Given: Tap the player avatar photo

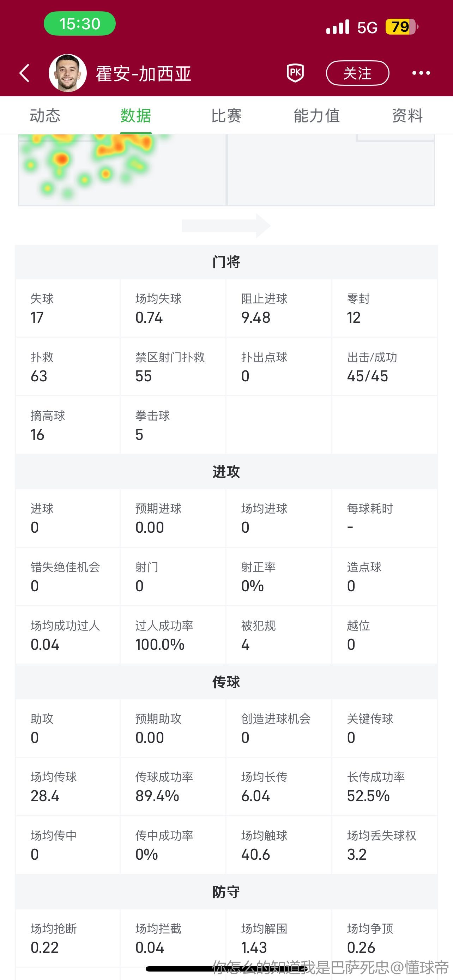Looking at the screenshot, I should [x=68, y=73].
